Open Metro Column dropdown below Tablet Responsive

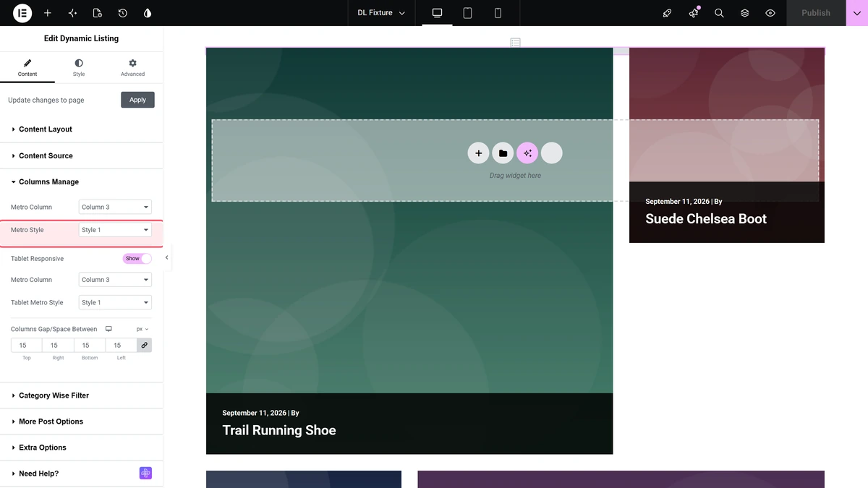[x=115, y=280]
